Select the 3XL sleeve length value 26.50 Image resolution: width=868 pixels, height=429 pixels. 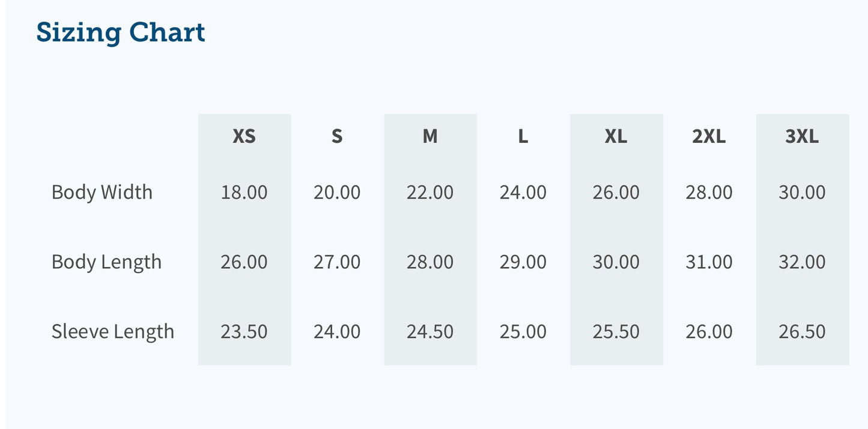pos(802,332)
